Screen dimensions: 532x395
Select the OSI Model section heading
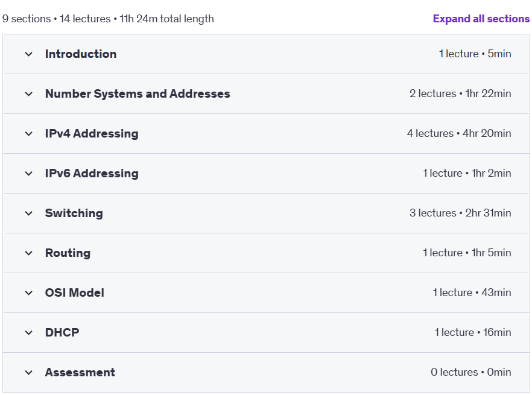point(75,293)
